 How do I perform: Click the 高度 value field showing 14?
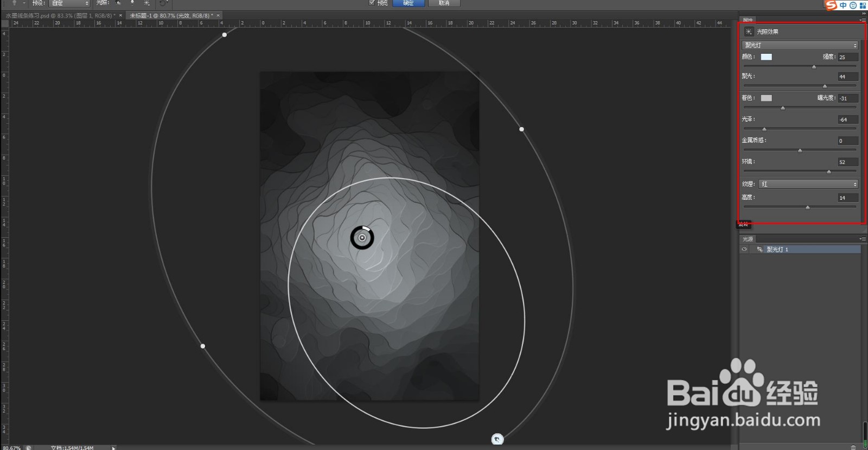[x=848, y=198]
